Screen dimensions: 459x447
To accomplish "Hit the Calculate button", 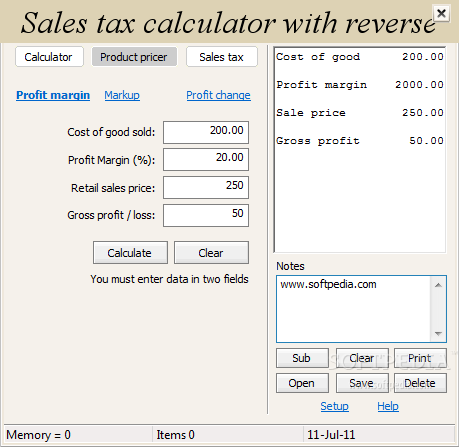I will 130,253.
